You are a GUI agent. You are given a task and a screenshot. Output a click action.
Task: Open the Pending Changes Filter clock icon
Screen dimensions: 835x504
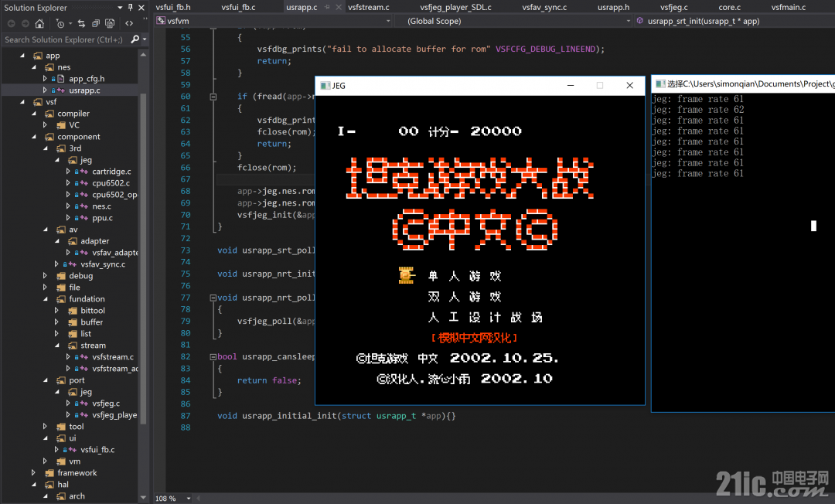tap(60, 23)
